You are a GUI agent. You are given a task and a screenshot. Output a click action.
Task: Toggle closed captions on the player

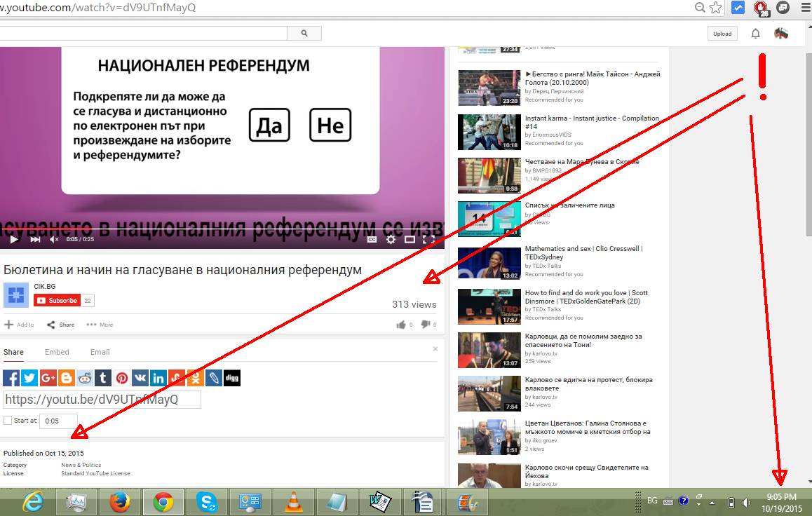pyautogui.click(x=372, y=240)
